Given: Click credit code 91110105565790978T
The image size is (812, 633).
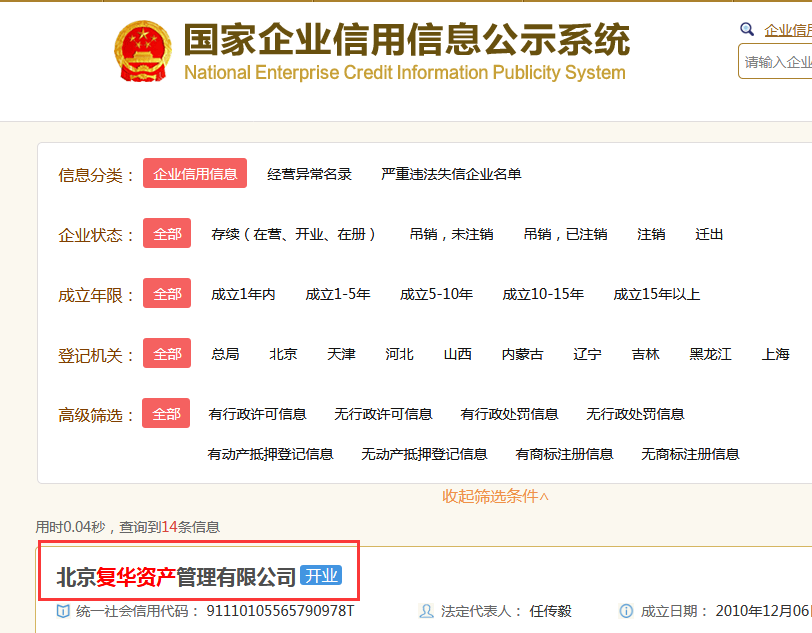Looking at the screenshot, I should (x=280, y=611).
